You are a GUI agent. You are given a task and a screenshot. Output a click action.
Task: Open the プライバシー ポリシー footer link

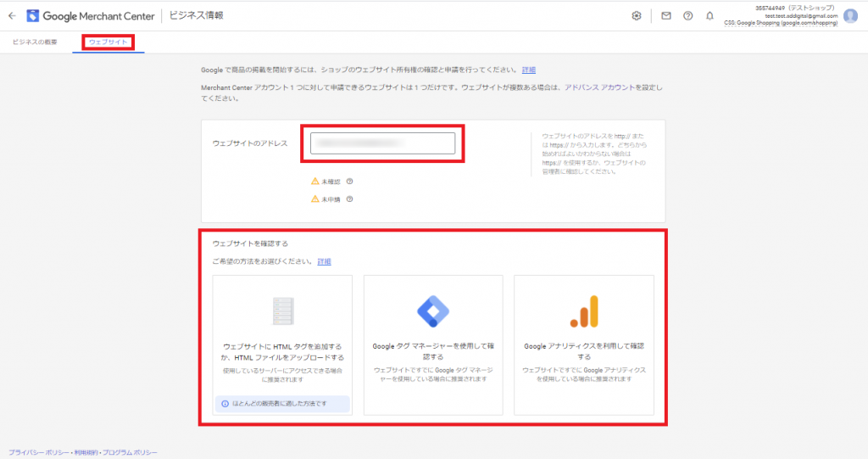pos(39,453)
